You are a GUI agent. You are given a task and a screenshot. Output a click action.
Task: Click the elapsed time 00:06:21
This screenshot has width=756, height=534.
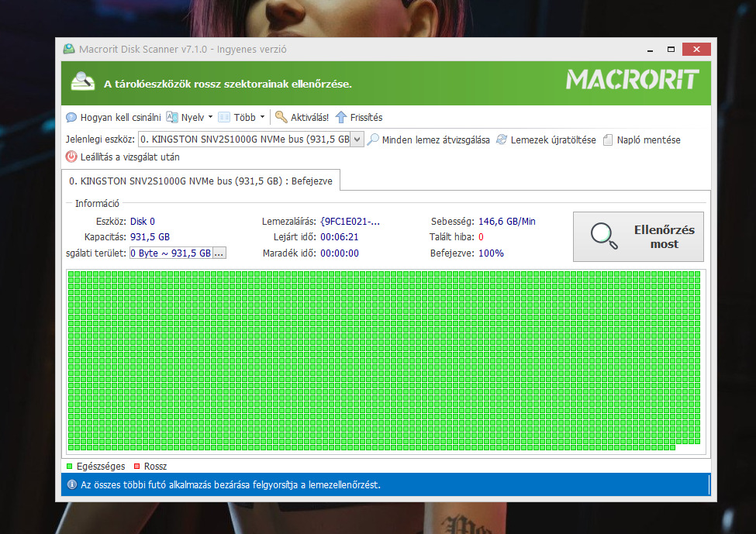coord(340,236)
